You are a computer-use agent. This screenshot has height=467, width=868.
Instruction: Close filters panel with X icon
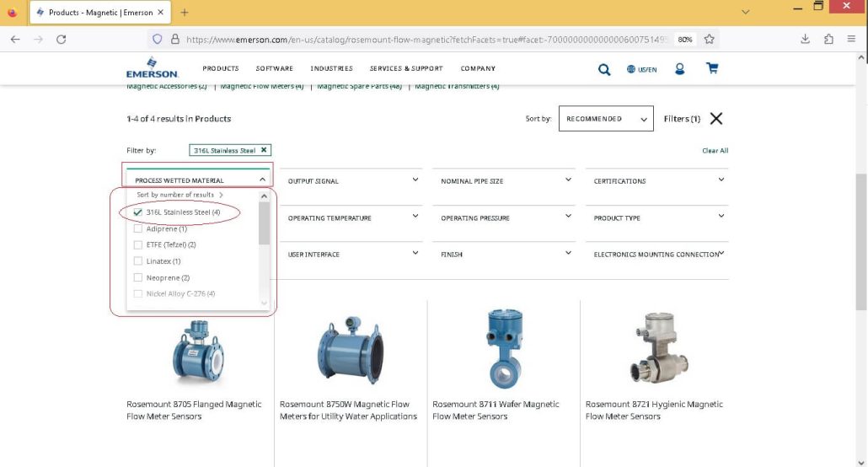(x=715, y=119)
